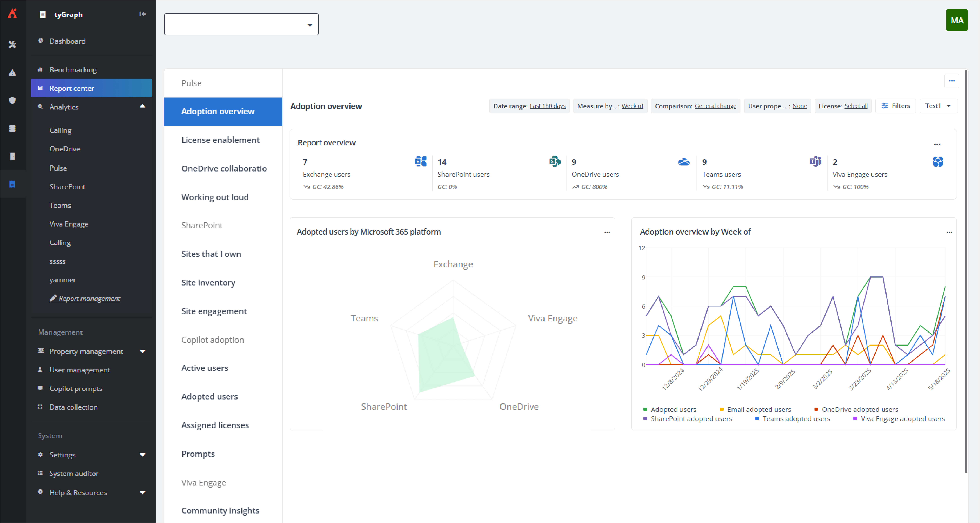
Task: Open Assigned licenses report
Action: [x=215, y=425]
